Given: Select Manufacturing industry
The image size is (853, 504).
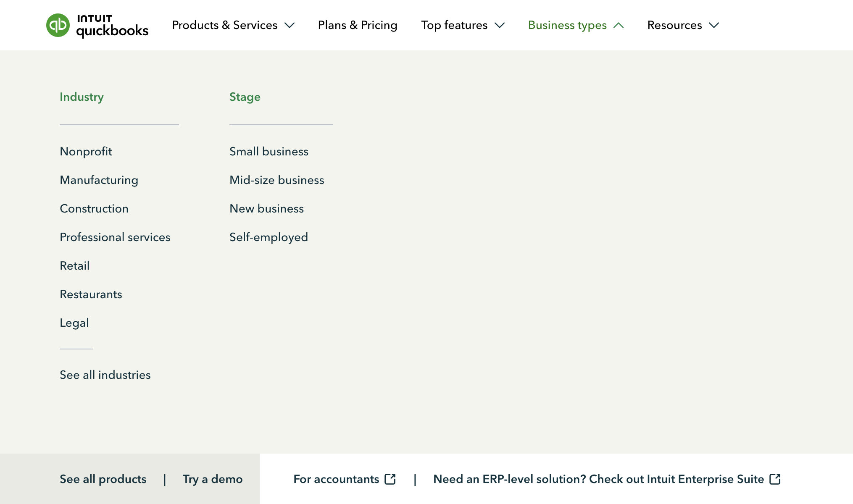Looking at the screenshot, I should [99, 180].
